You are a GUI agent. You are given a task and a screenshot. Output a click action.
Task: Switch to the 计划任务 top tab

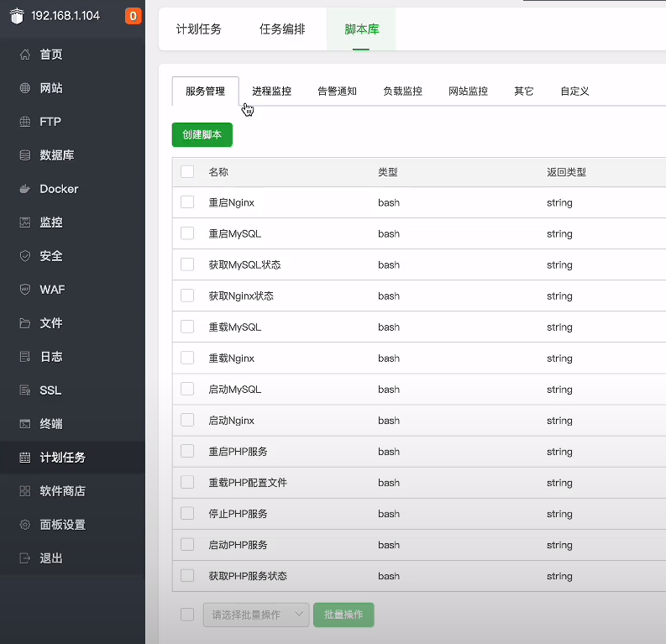point(199,29)
